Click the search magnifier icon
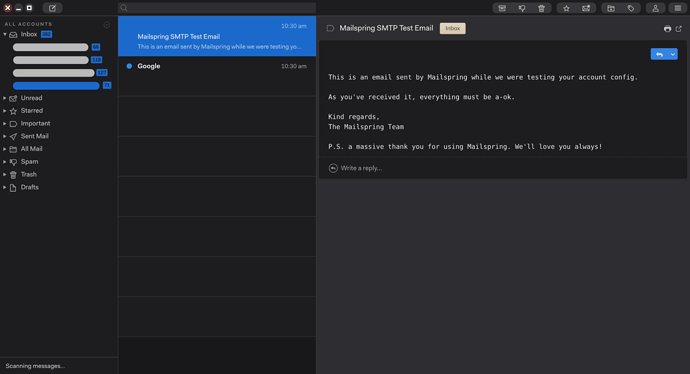The image size is (690, 374). click(x=124, y=8)
